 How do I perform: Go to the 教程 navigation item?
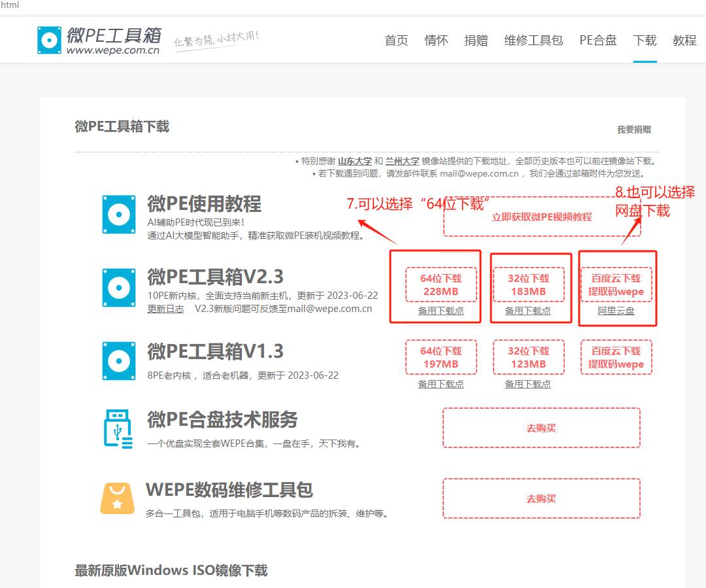[684, 41]
